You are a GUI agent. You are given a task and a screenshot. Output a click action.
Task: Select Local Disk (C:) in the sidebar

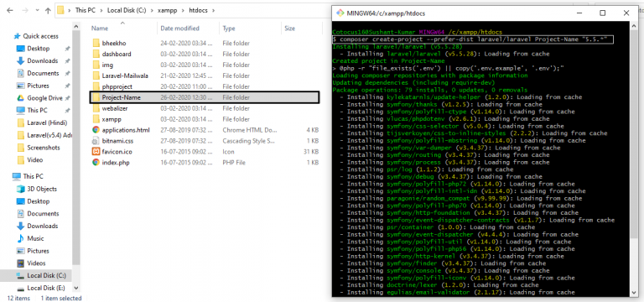point(46,275)
